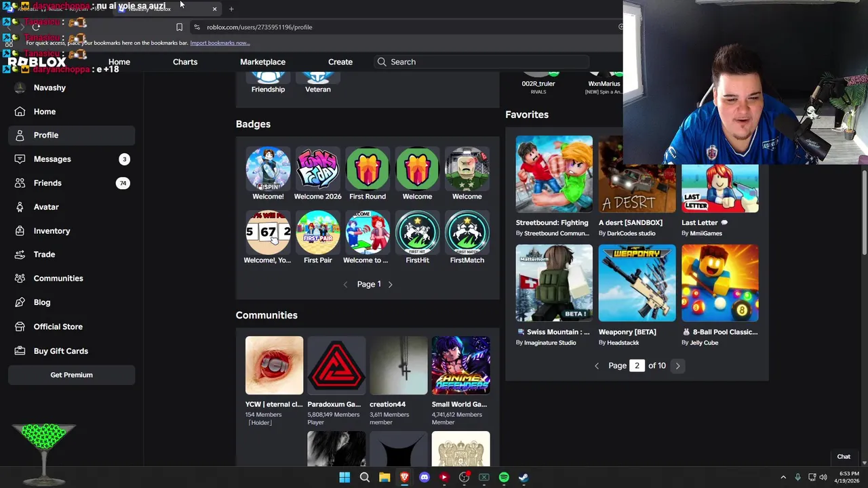
Task: Open First Round badge
Action: point(368,174)
